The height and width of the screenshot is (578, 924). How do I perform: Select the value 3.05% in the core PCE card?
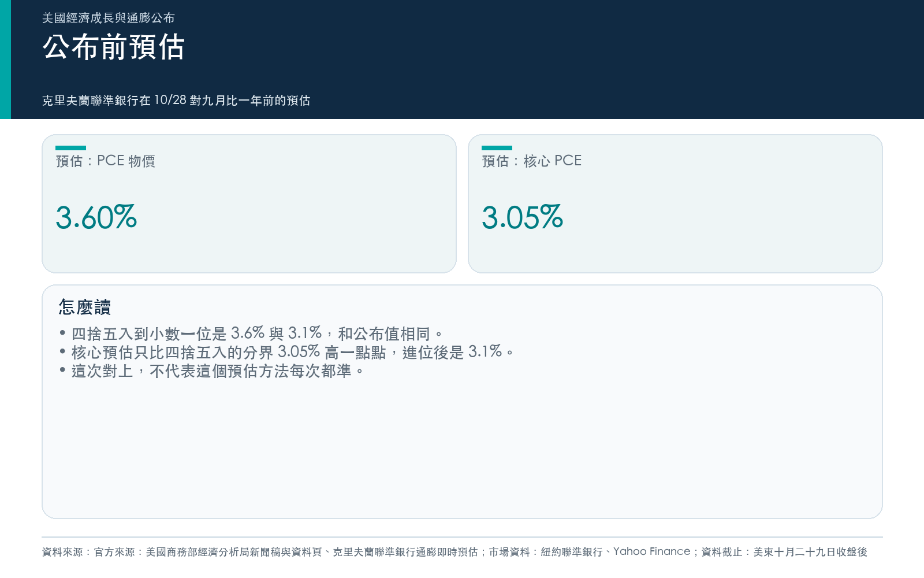pyautogui.click(x=523, y=217)
